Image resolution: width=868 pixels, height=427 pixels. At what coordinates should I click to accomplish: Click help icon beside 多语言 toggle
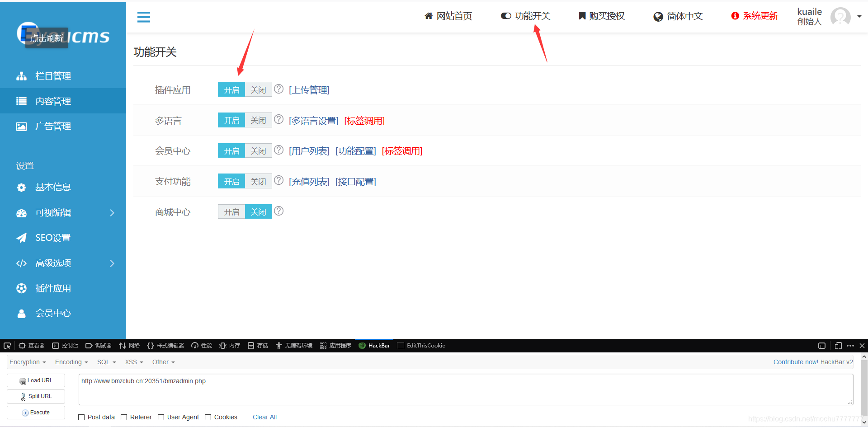279,119
